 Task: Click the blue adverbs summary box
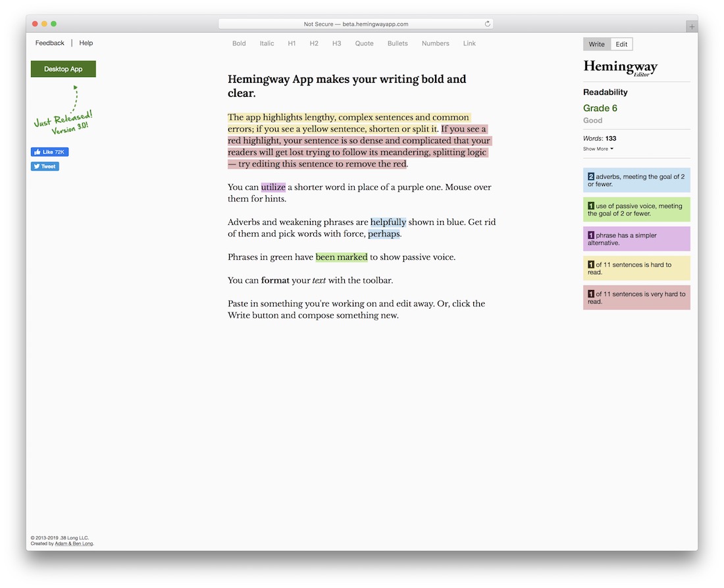(636, 180)
